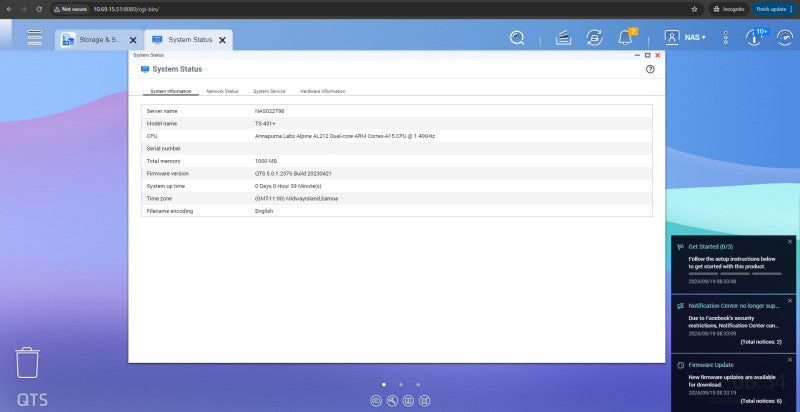Open the Chrome Finish update menu
The width and height of the screenshot is (800, 412).
pyautogui.click(x=774, y=9)
